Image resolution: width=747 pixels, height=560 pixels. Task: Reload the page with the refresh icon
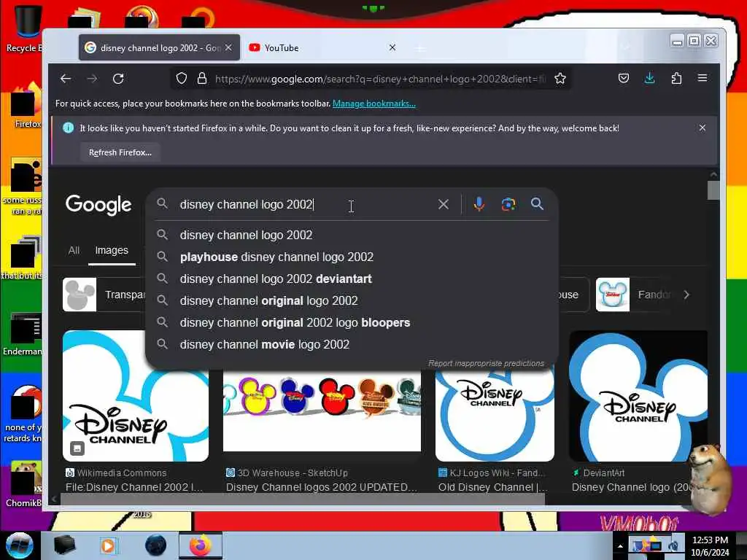tap(118, 79)
